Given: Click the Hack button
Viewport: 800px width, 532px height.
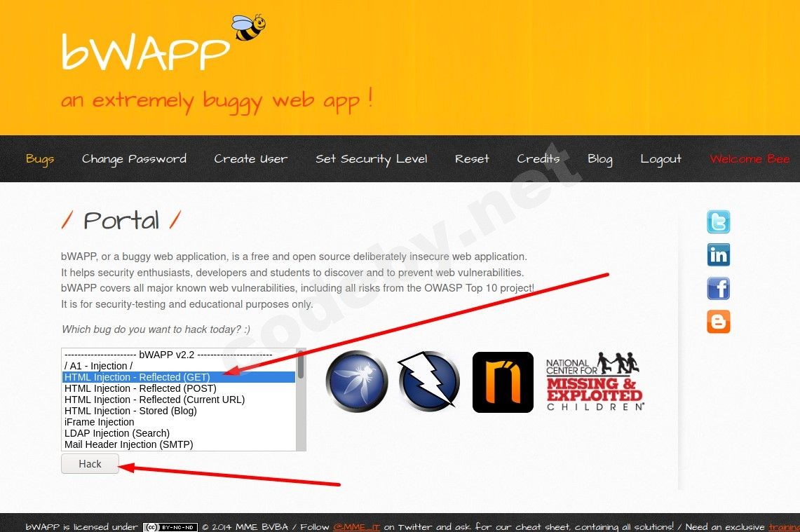Looking at the screenshot, I should [90, 463].
